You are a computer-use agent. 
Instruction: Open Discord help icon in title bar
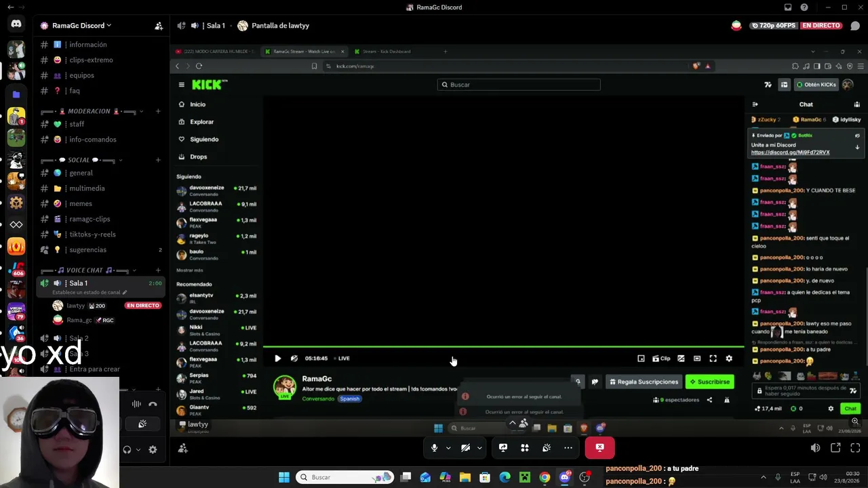pos(804,7)
